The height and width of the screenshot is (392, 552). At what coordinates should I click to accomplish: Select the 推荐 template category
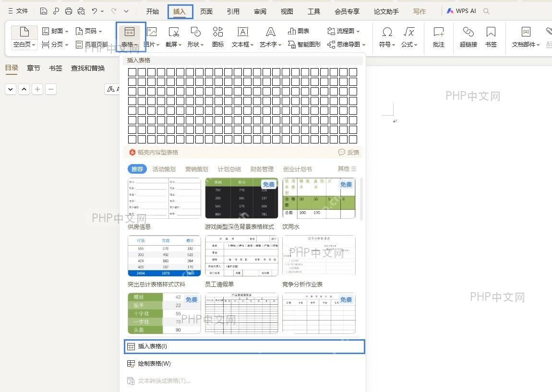[137, 169]
